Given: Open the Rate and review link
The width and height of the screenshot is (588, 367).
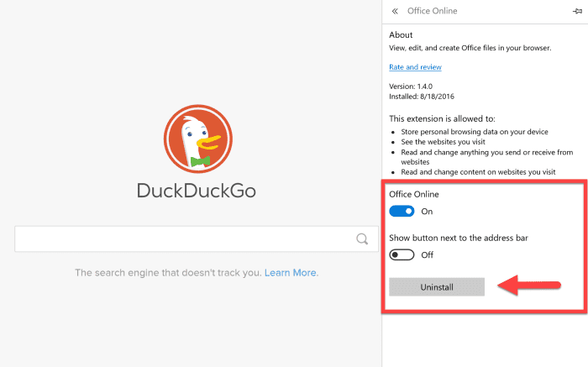Looking at the screenshot, I should click(x=415, y=67).
